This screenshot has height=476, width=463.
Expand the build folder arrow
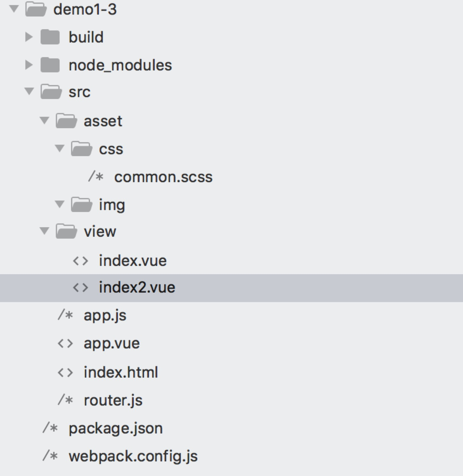29,37
